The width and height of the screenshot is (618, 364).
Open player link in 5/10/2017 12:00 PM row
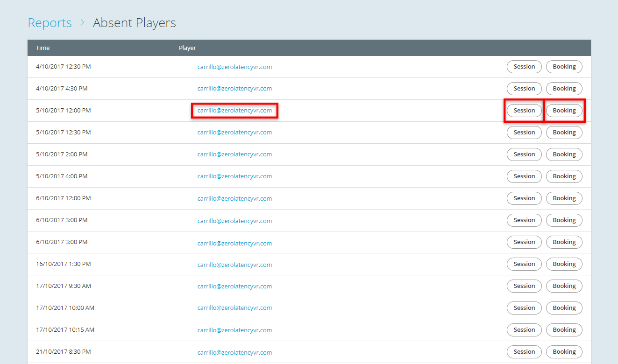[234, 111]
